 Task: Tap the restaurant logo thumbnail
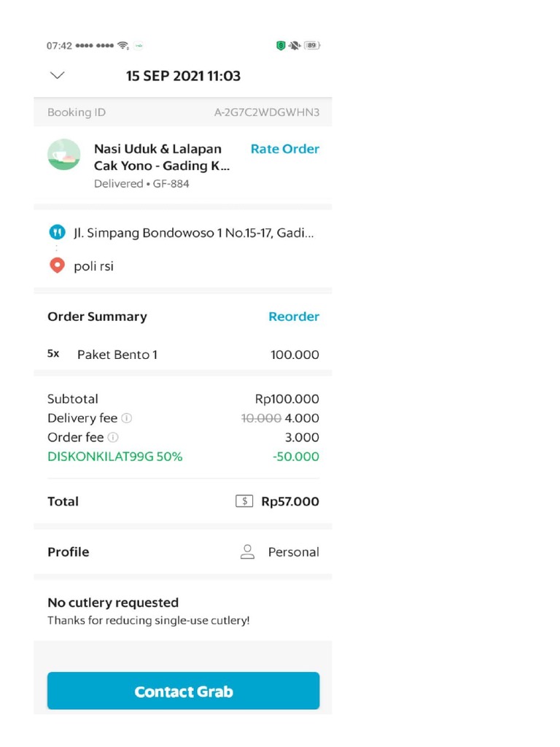click(x=64, y=155)
